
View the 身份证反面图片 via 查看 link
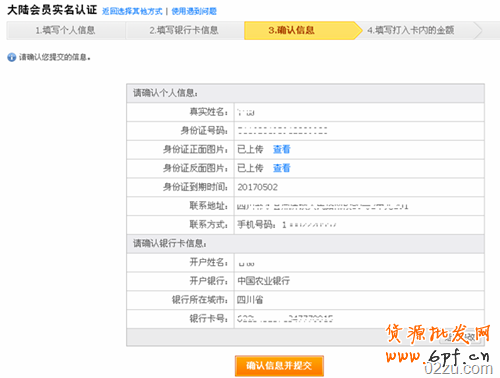point(282,168)
